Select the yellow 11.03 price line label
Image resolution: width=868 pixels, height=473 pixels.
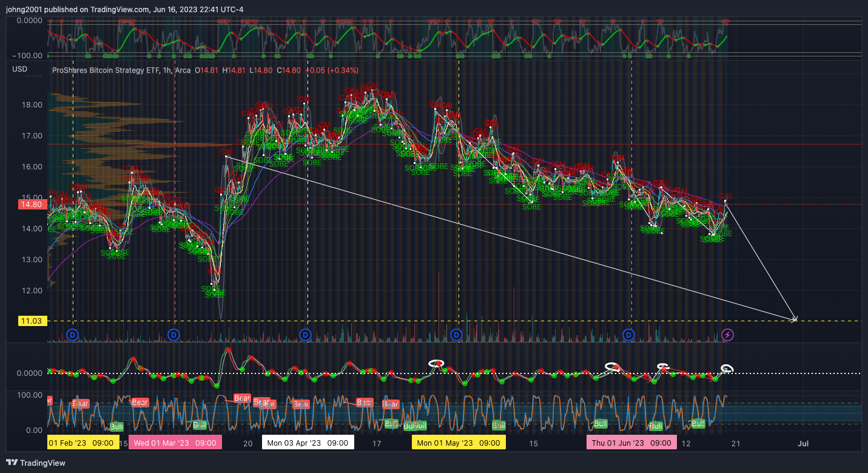click(33, 321)
